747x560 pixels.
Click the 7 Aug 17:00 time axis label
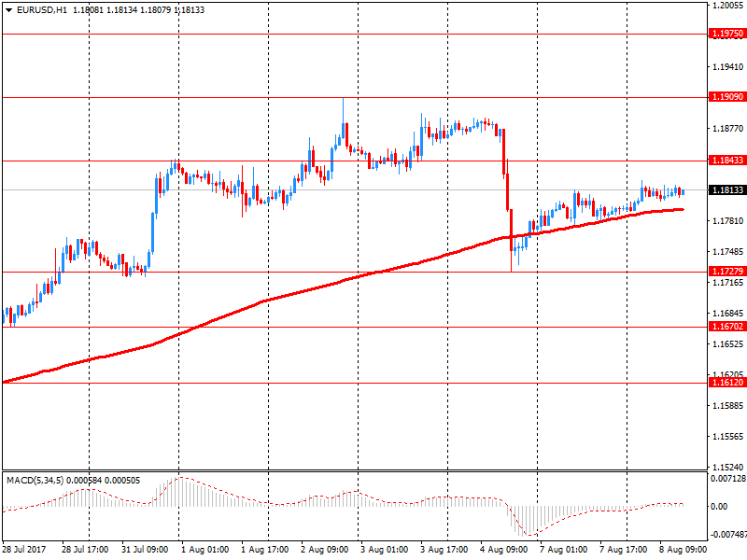(x=624, y=550)
